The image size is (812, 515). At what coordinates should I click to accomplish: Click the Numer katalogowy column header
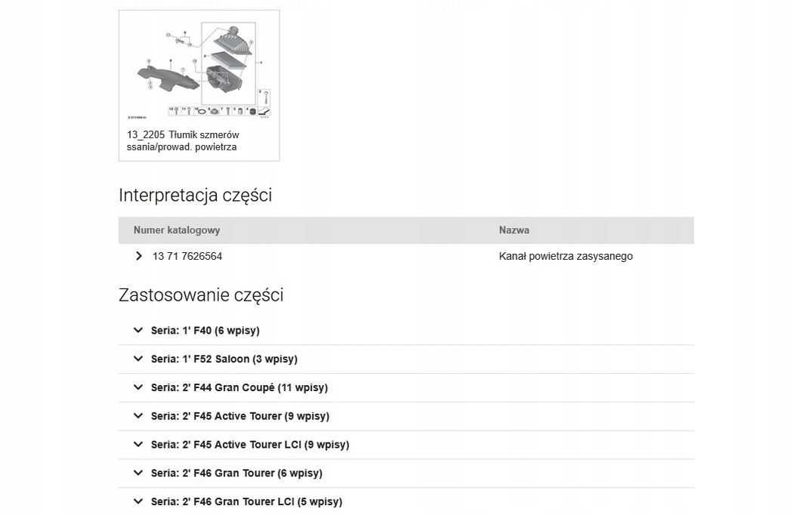click(177, 230)
